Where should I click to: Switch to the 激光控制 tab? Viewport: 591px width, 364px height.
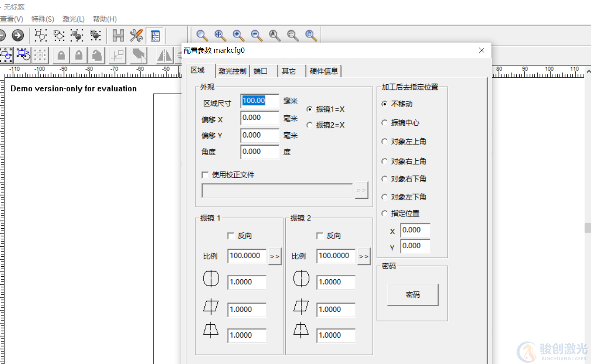point(233,71)
